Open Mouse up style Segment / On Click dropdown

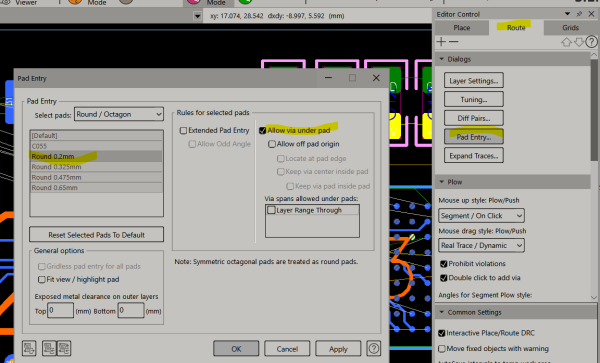481,216
